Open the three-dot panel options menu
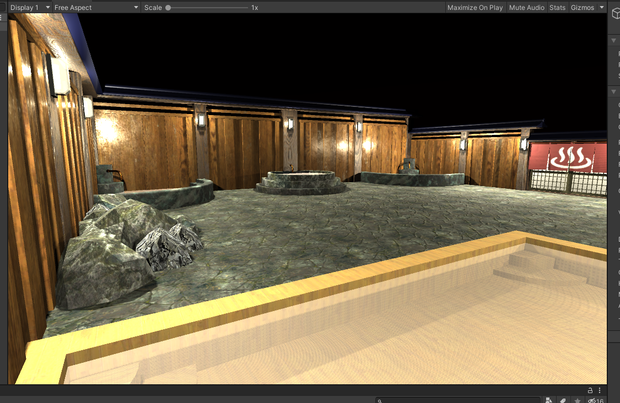 click(600, 390)
